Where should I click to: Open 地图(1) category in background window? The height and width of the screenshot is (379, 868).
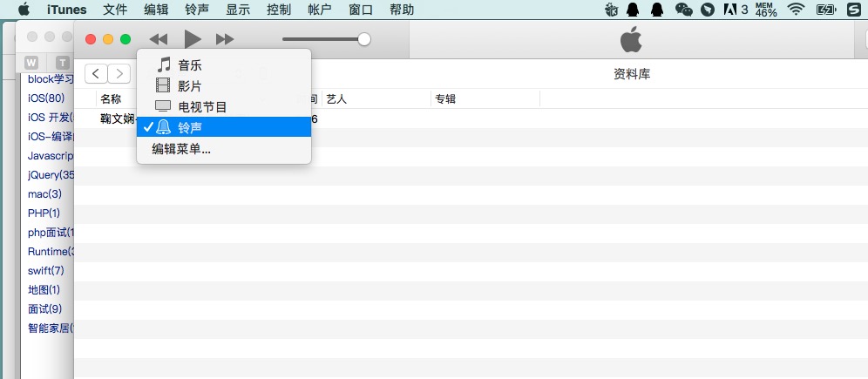44,290
